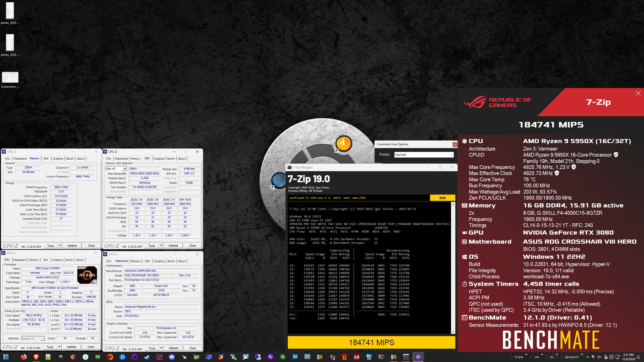Open Brave browser on the taskbar
Image resolution: width=644 pixels, height=362 pixels.
(x=36, y=357)
